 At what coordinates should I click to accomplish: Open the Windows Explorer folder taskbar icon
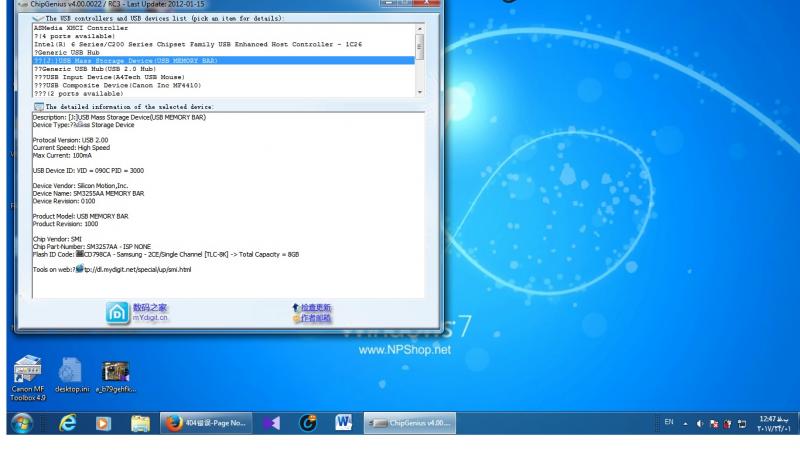140,423
